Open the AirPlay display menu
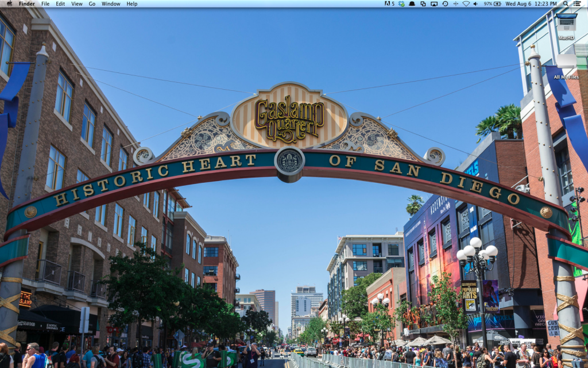Image resolution: width=588 pixels, height=368 pixels. click(434, 4)
